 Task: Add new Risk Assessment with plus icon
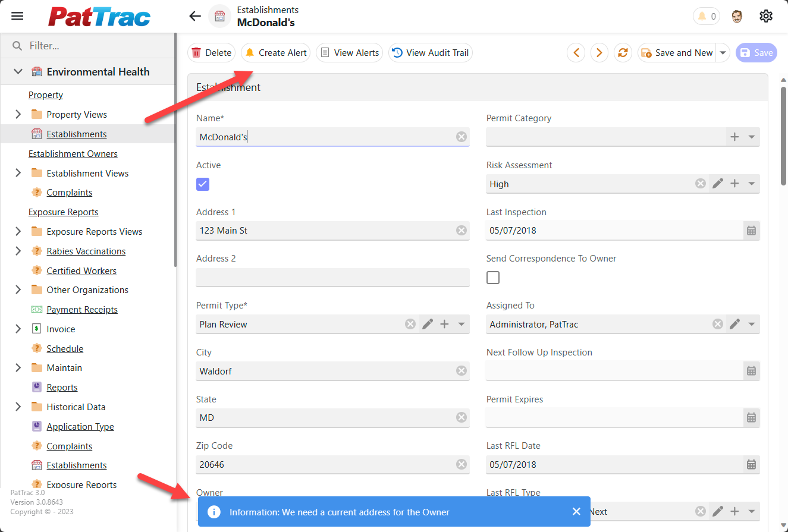[734, 184]
